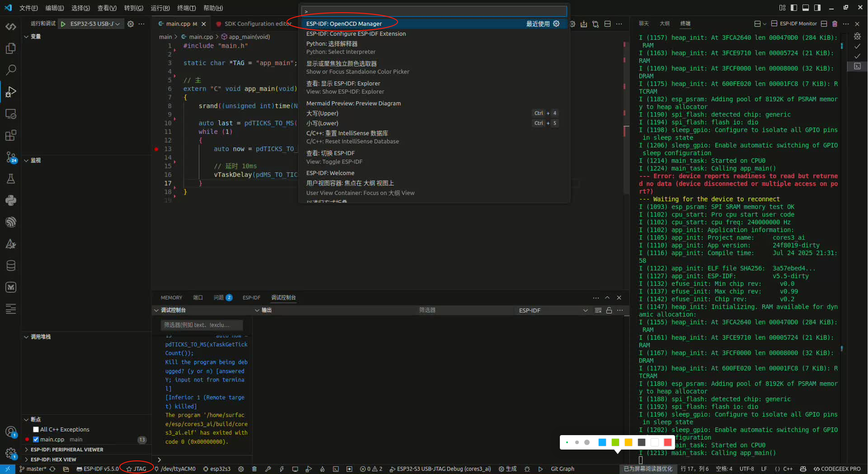The width and height of the screenshot is (868, 474).
Task: Open Source Control view with 24 badge
Action: [11, 157]
